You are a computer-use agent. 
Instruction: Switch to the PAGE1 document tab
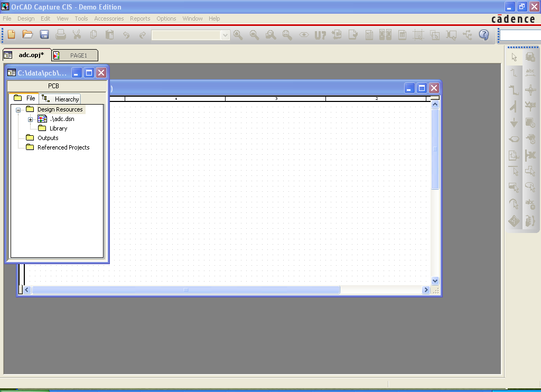tap(75, 55)
